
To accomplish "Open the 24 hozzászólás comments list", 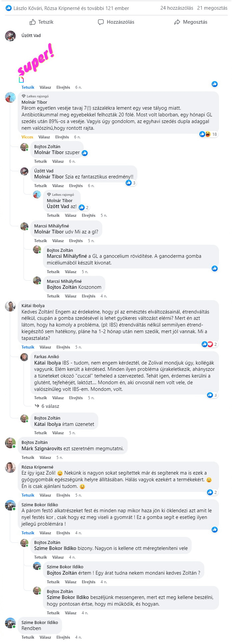I will [177, 8].
